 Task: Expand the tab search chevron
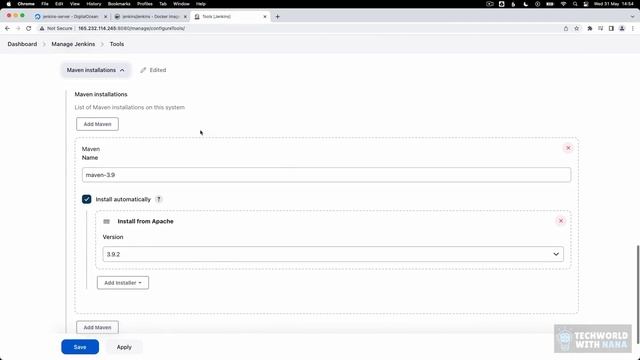[x=632, y=17]
